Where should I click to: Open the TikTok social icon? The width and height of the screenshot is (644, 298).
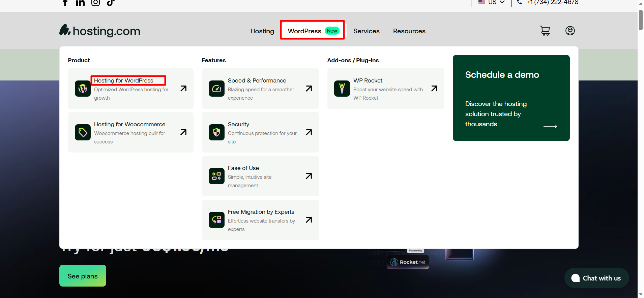(x=111, y=3)
